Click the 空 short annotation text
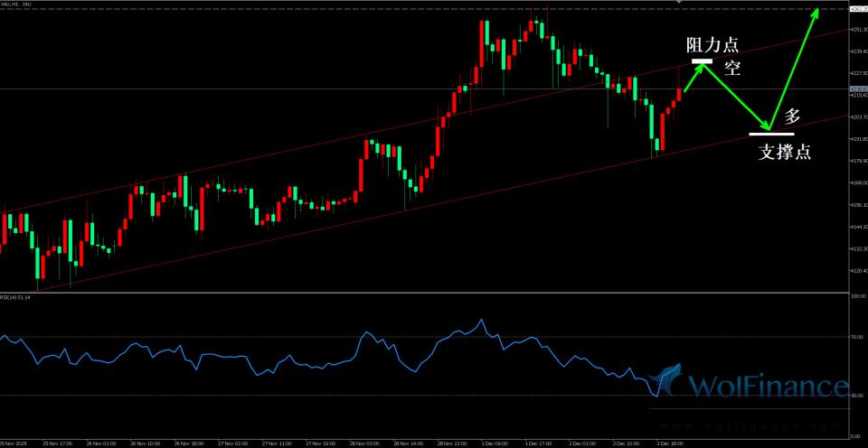This screenshot has width=868, height=448. (x=732, y=70)
